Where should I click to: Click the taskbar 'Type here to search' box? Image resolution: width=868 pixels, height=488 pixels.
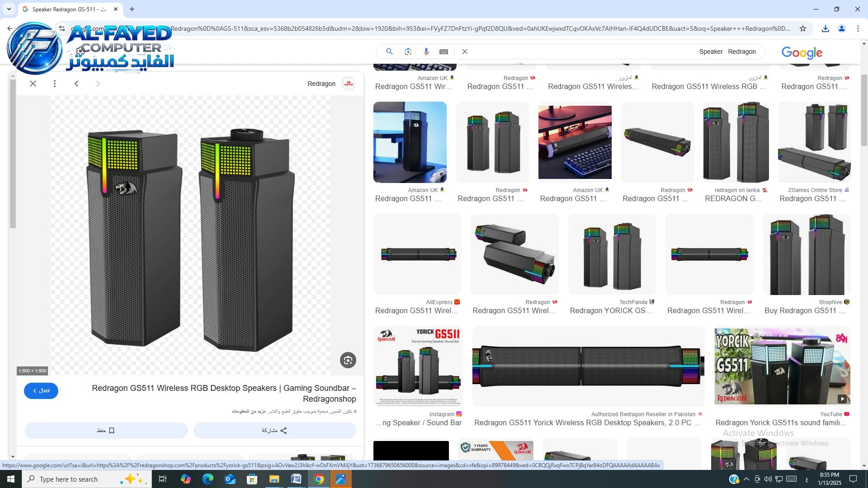click(86, 479)
